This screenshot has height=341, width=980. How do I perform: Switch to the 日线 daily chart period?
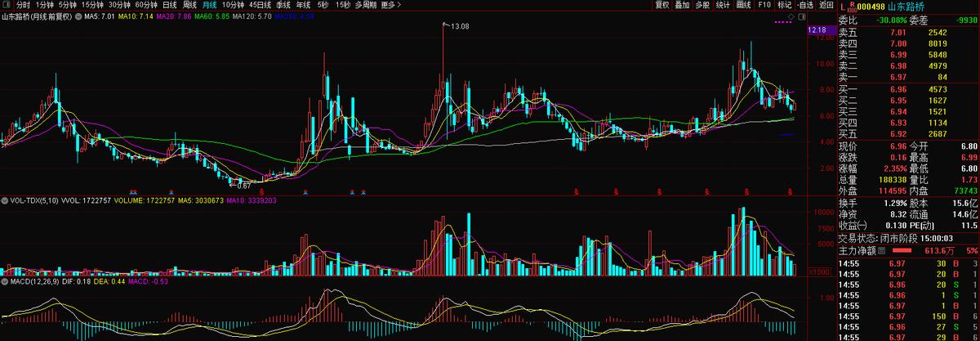(169, 5)
